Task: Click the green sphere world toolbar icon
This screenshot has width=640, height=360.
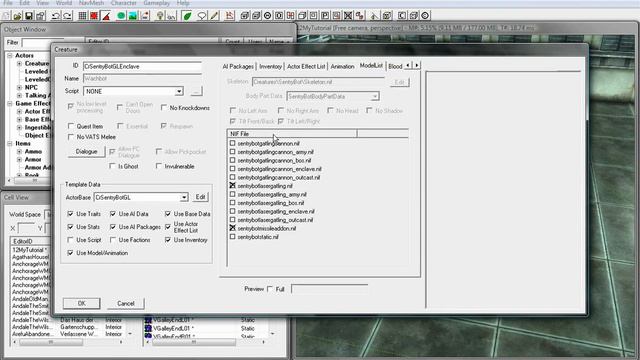Action: 121,16
